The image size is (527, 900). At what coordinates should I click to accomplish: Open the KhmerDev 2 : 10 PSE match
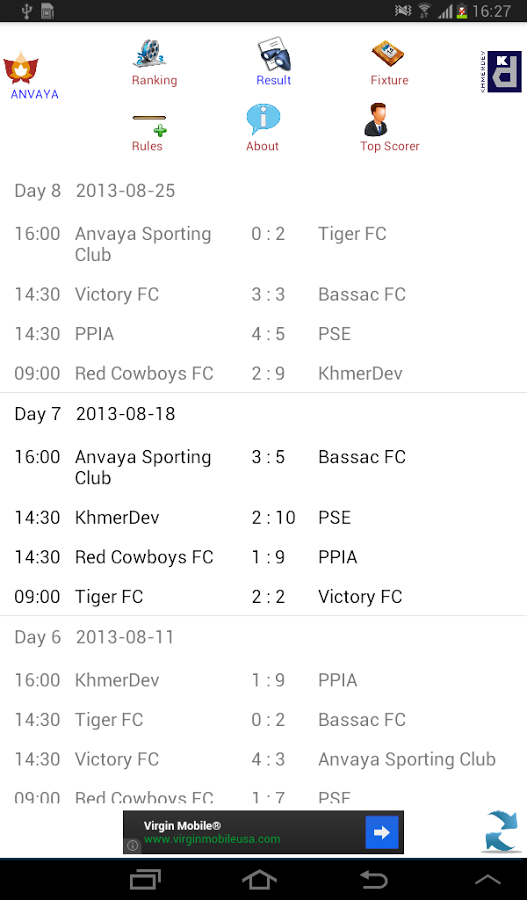click(264, 517)
